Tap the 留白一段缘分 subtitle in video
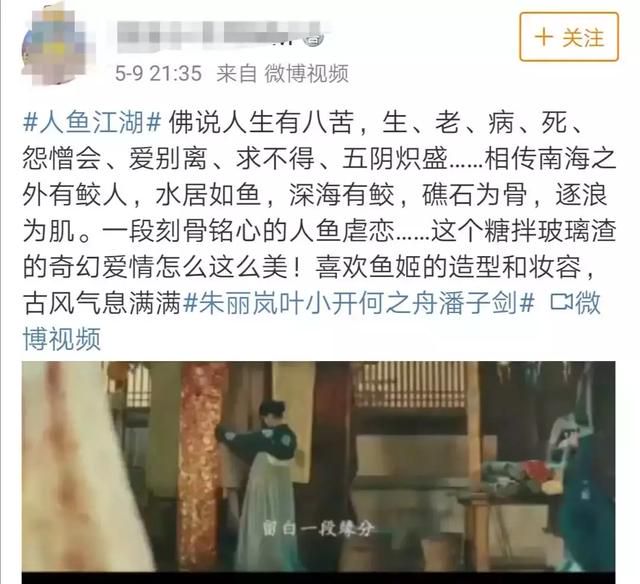This screenshot has height=584, width=640. click(318, 529)
